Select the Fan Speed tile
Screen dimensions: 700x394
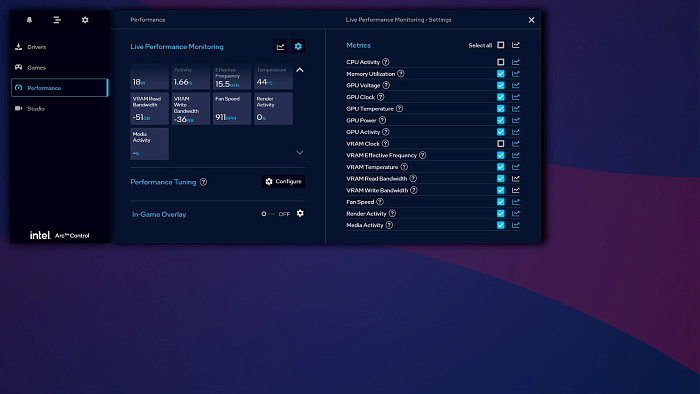coord(232,108)
